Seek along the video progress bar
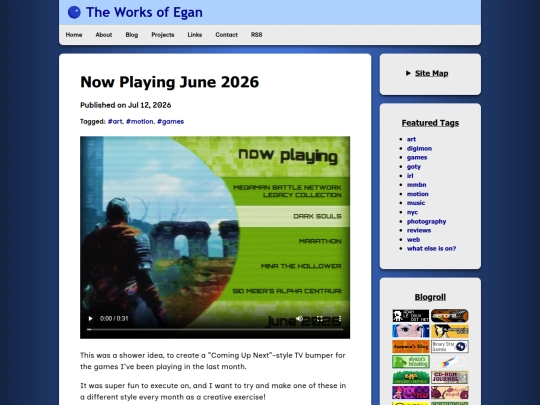This screenshot has width=540, height=405. tap(215, 330)
